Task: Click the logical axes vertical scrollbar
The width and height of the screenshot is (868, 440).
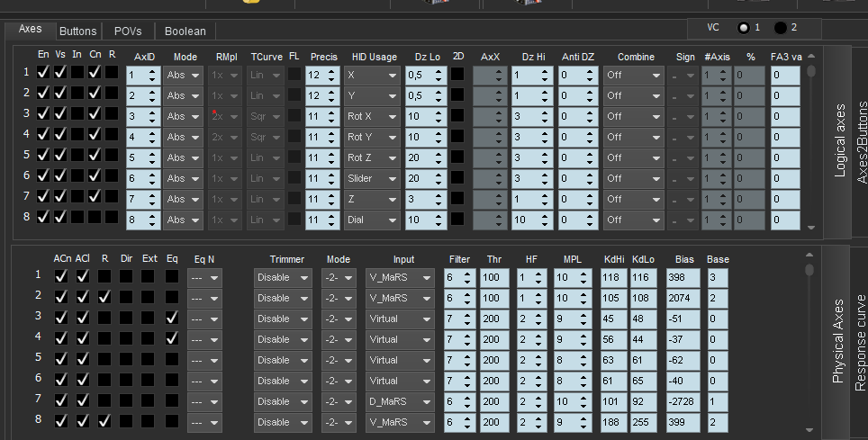Action: pyautogui.click(x=811, y=144)
